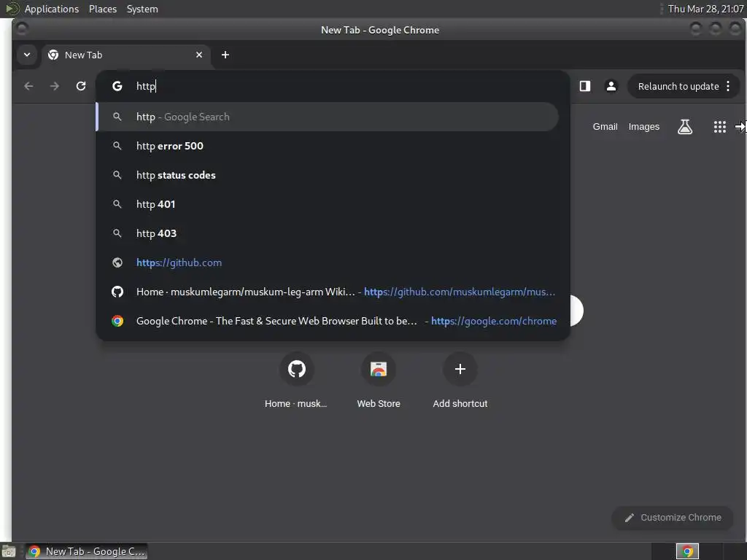Click the globe icon beside github.com suggestion

[x=117, y=262]
